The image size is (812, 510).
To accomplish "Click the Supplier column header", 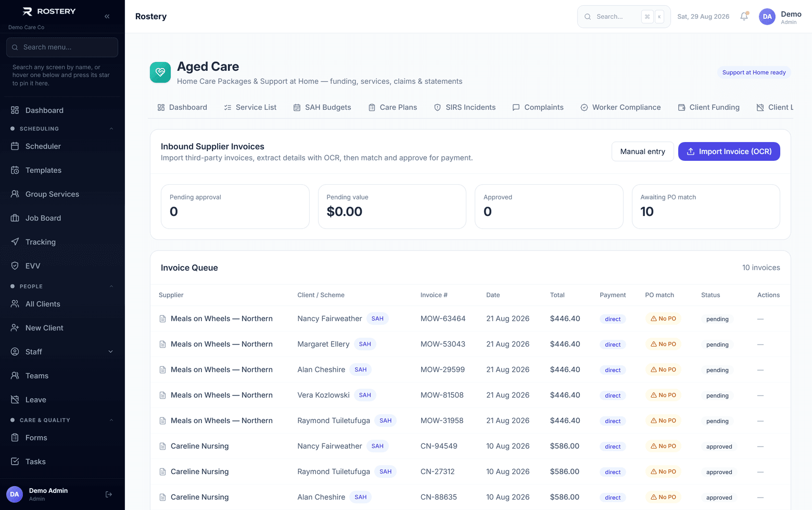I will coord(171,295).
